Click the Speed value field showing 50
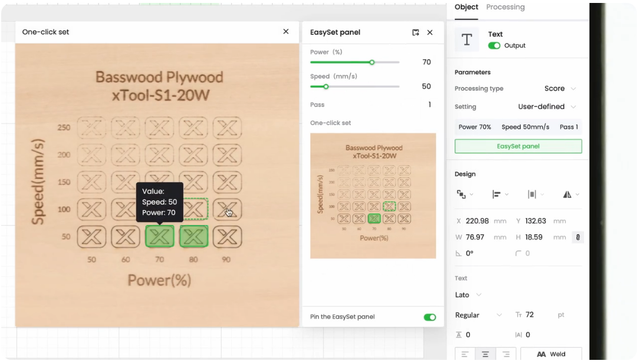The width and height of the screenshot is (641, 364). point(426,86)
